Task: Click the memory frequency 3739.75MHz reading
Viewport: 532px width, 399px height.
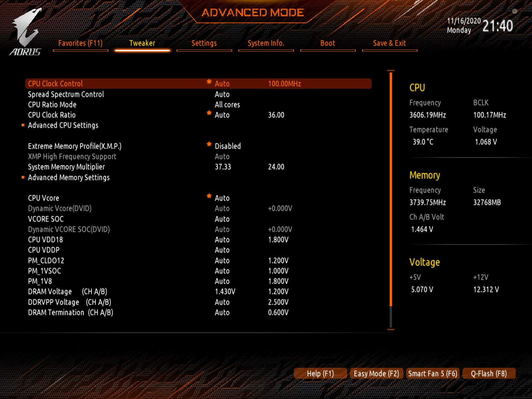Action: [428, 202]
